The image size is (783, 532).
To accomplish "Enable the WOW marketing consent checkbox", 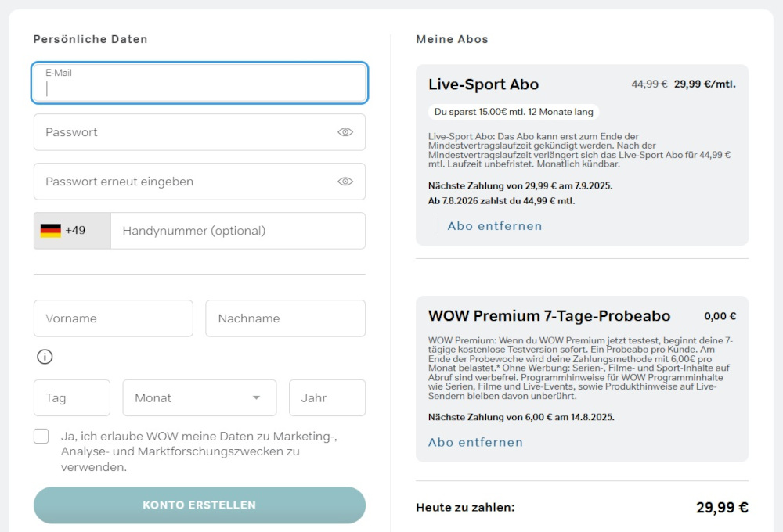I will (x=41, y=437).
